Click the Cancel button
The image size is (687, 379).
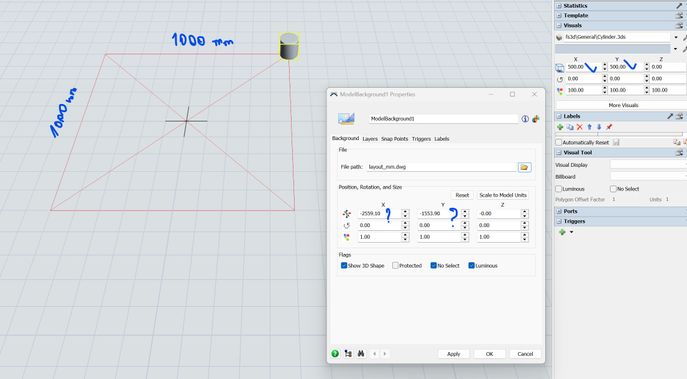coord(525,354)
